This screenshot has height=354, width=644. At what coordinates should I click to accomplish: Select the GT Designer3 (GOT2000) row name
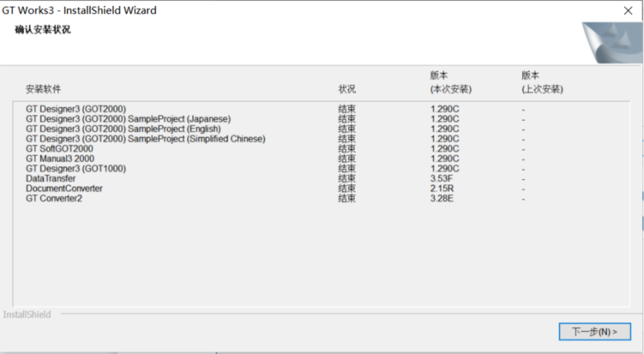tap(76, 109)
